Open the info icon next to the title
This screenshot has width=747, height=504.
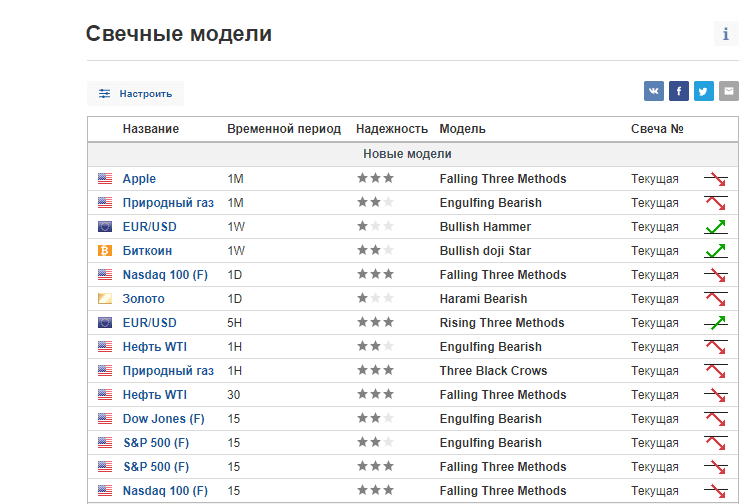click(726, 34)
